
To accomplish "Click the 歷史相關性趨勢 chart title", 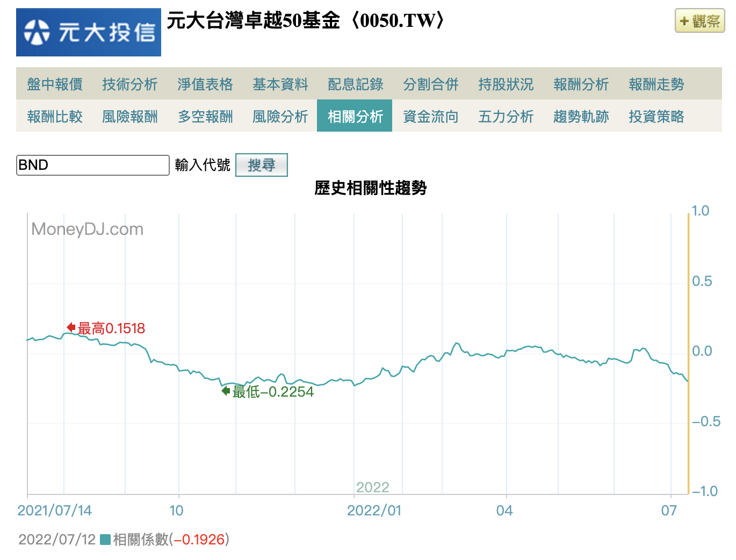I will (x=371, y=188).
